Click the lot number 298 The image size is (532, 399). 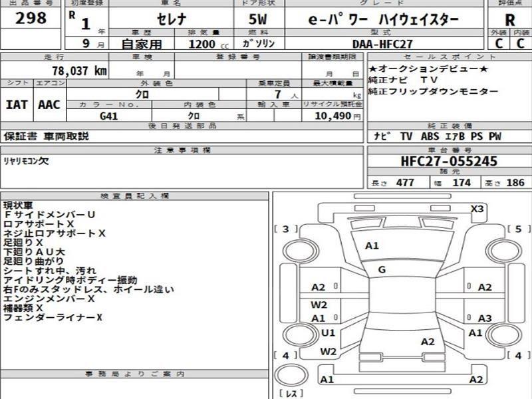31,18
